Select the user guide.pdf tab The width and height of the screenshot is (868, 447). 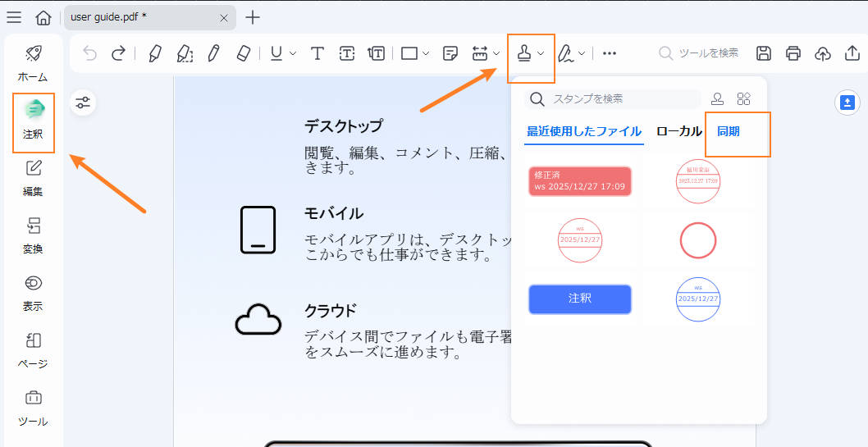point(150,17)
